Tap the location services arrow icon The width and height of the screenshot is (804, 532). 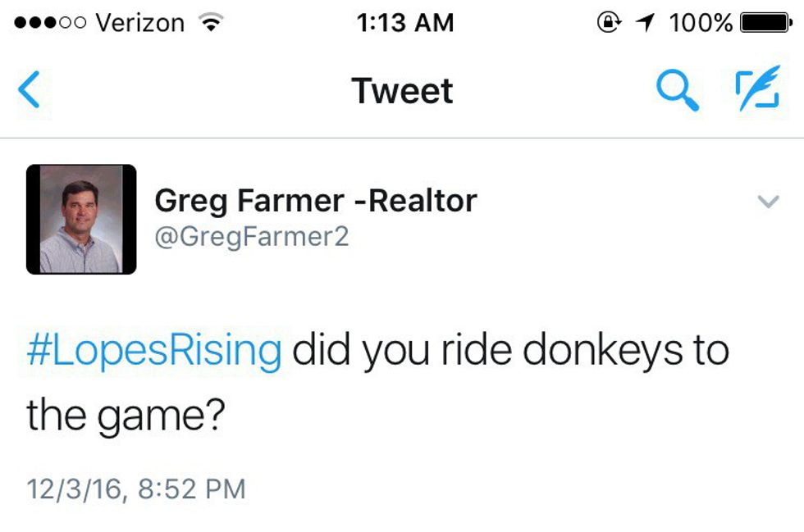click(x=646, y=23)
